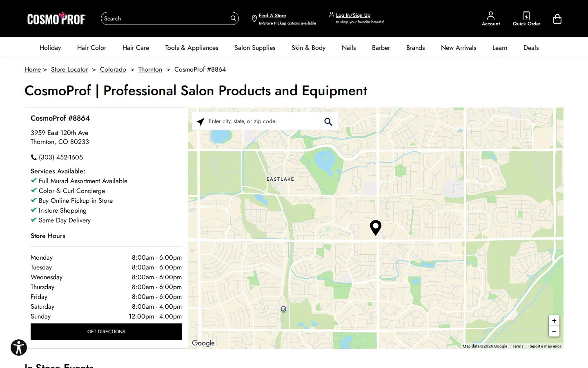
Task: Click the Colorado breadcrumb link
Action: 113,70
